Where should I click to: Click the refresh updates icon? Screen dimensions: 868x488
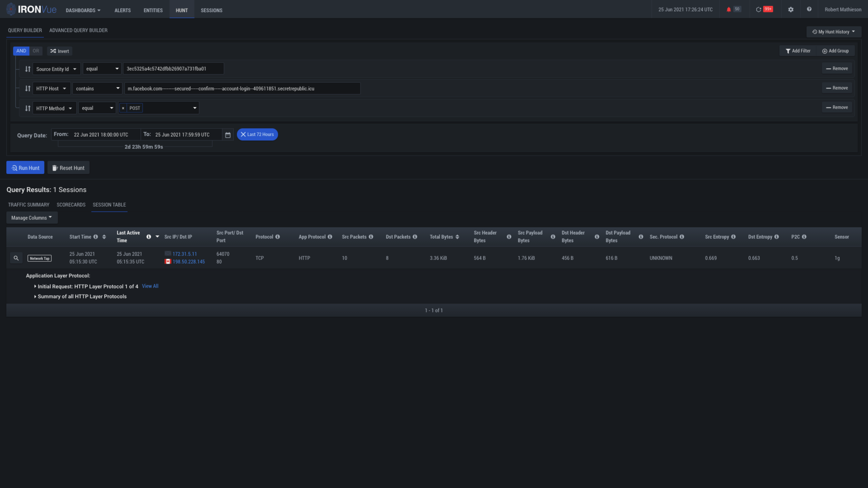(759, 9)
